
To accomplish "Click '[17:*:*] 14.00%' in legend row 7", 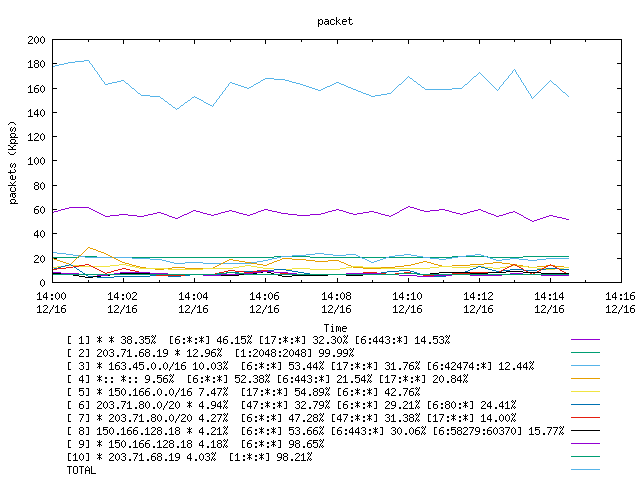I will point(471,418).
